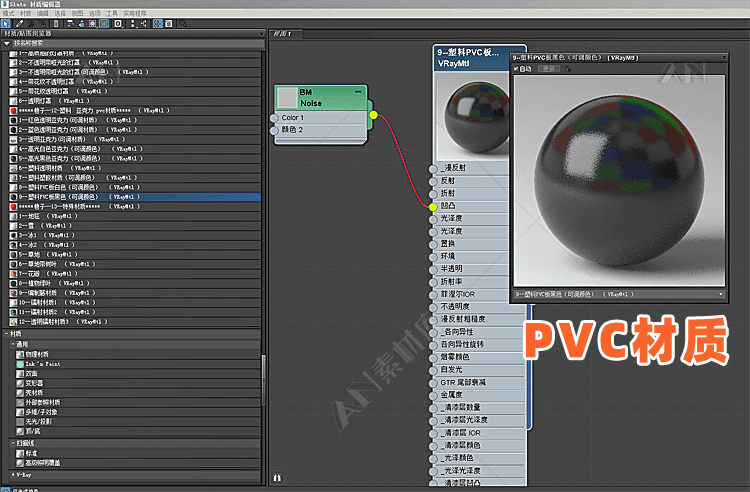Collapse the Noise node with minus button
The width and height of the screenshot is (750, 492).
[x=358, y=91]
